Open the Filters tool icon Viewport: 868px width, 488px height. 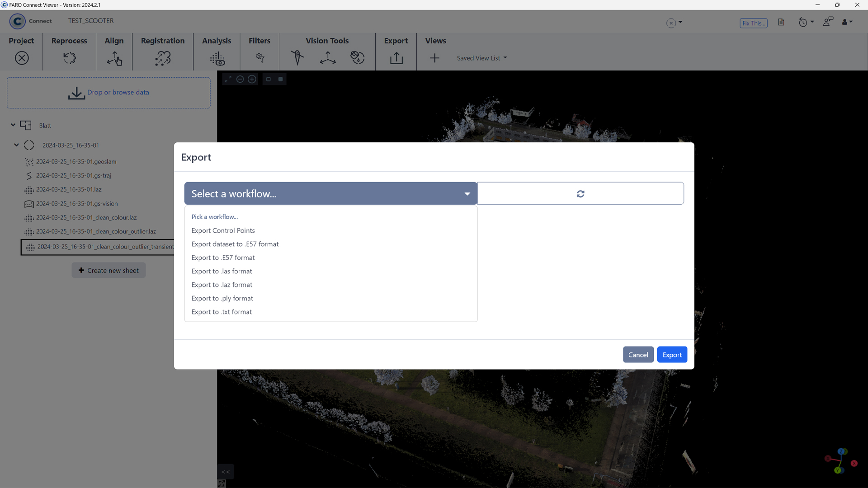[x=260, y=57]
